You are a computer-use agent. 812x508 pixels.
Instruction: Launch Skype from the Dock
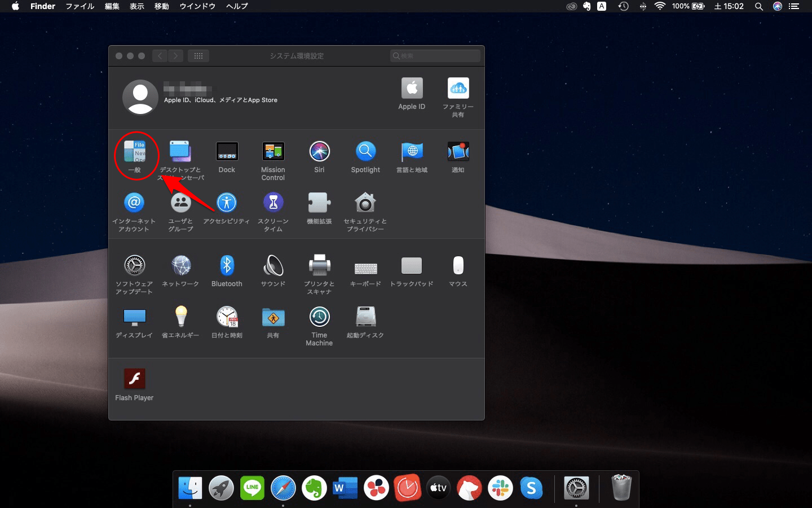531,488
